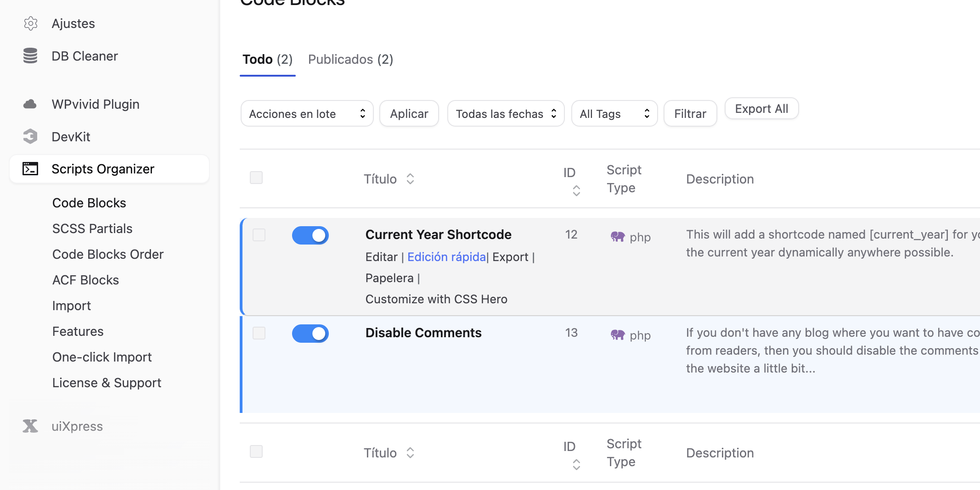The width and height of the screenshot is (980, 490).
Task: Open the All Tags dropdown
Action: [614, 114]
